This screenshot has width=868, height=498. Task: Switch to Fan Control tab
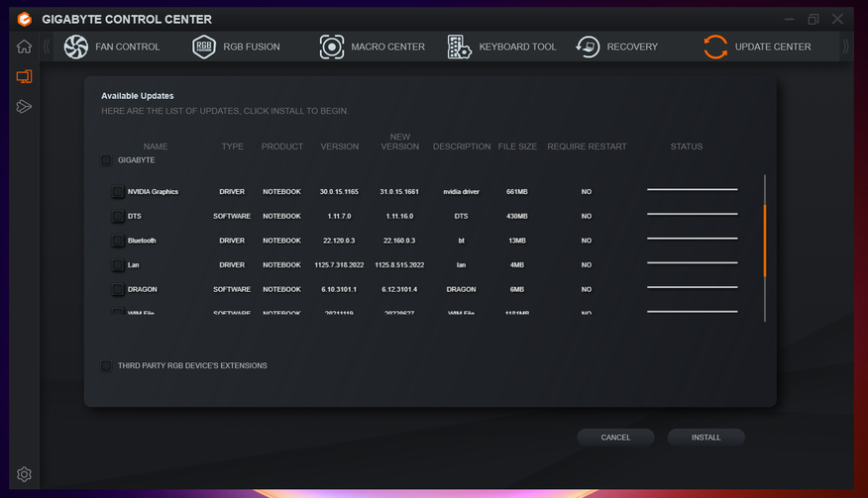click(x=112, y=47)
